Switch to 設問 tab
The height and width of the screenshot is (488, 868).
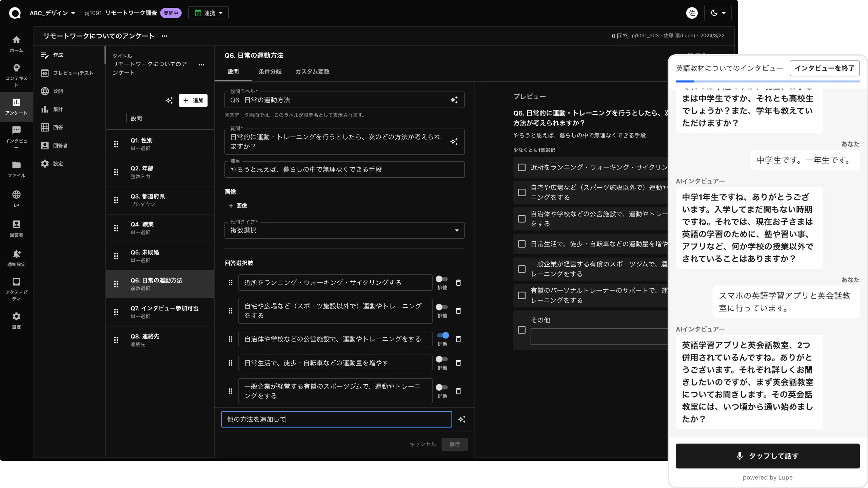[233, 72]
